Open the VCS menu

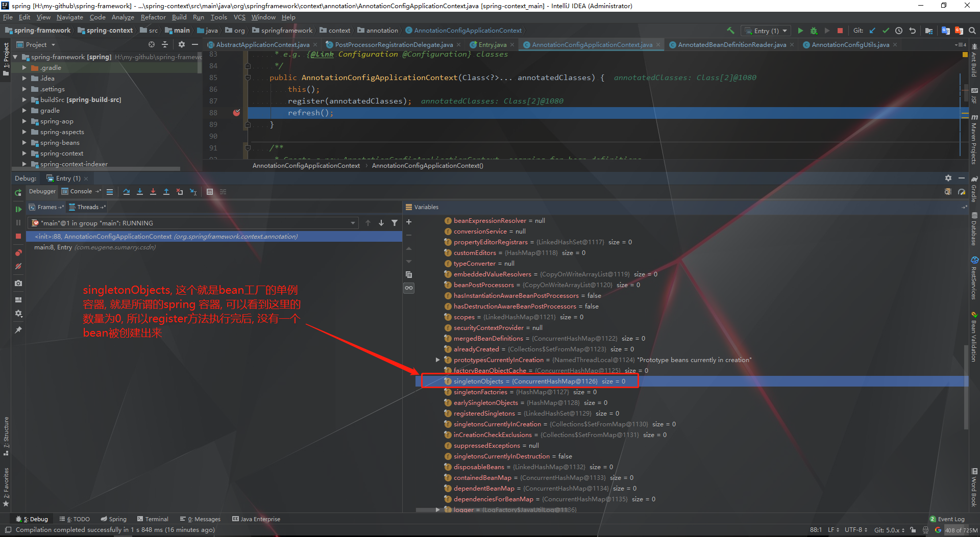click(x=239, y=17)
